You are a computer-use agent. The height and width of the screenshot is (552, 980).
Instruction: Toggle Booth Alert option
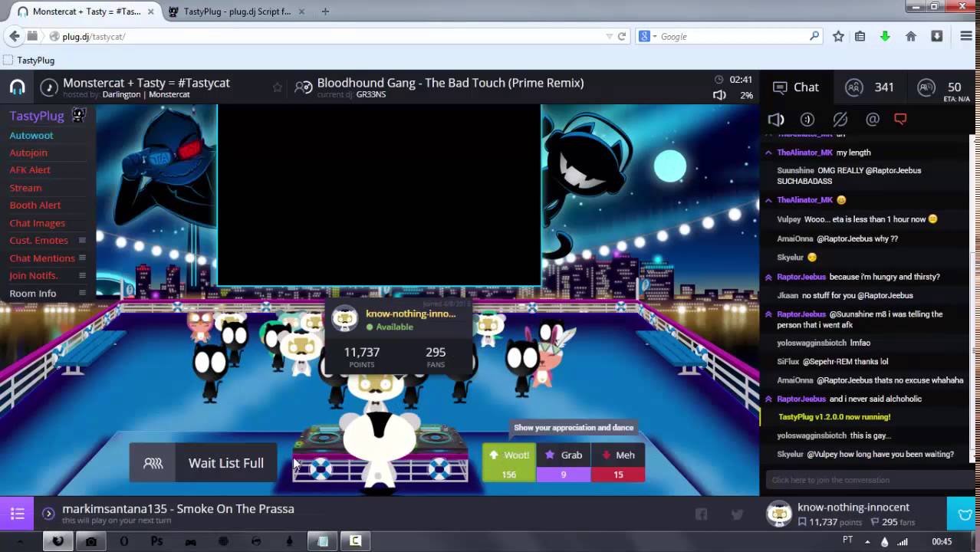coord(35,205)
